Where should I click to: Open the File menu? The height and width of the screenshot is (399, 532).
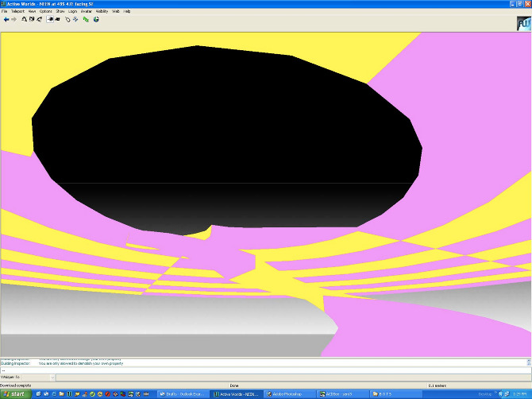click(x=4, y=11)
